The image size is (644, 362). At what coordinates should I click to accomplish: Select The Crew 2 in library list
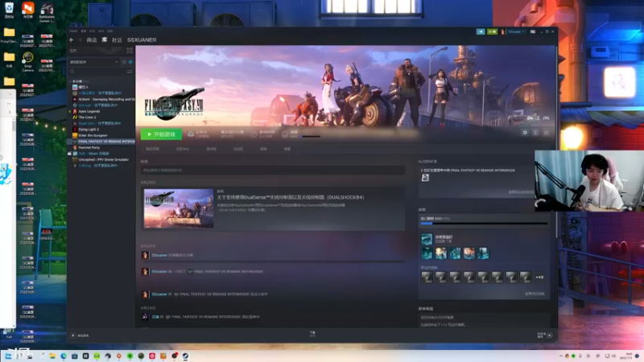(x=87, y=117)
